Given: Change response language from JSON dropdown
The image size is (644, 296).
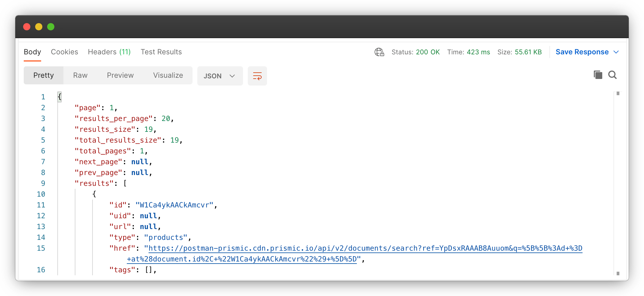Looking at the screenshot, I should tap(220, 76).
